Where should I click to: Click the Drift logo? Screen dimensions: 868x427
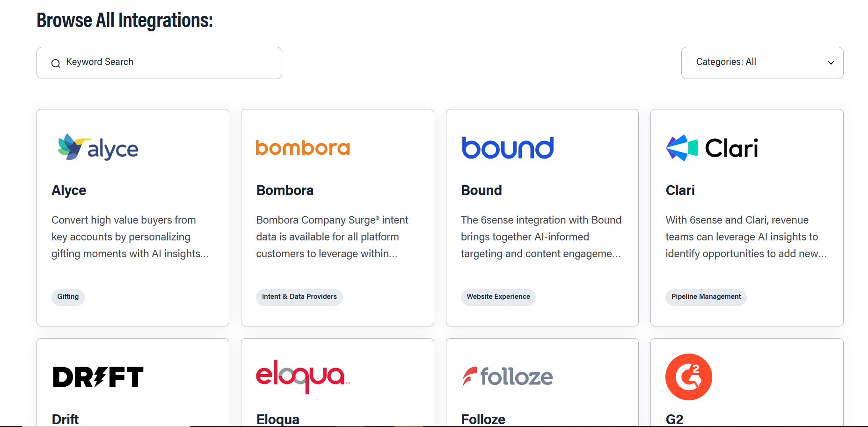tap(98, 377)
